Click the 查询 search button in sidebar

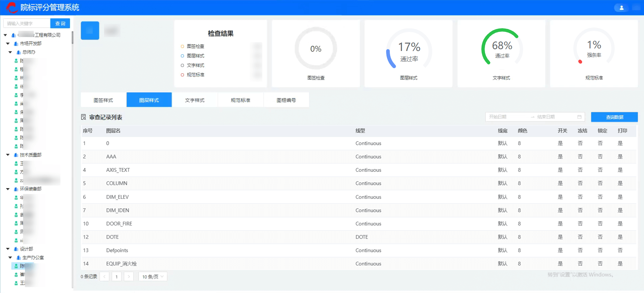[60, 23]
